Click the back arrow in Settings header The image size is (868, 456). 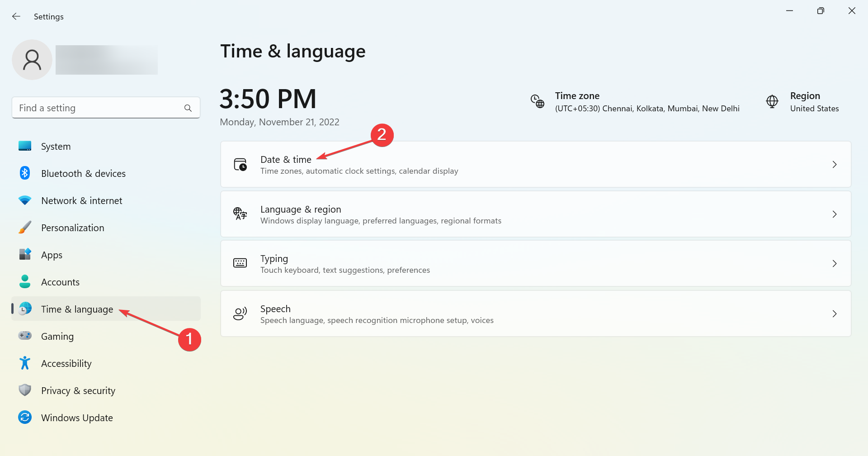point(16,17)
